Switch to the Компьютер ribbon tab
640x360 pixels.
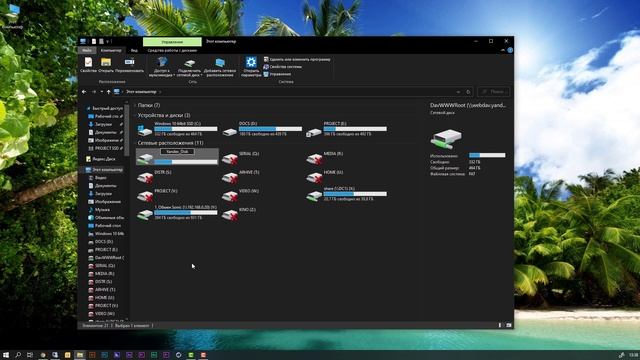[x=111, y=50]
